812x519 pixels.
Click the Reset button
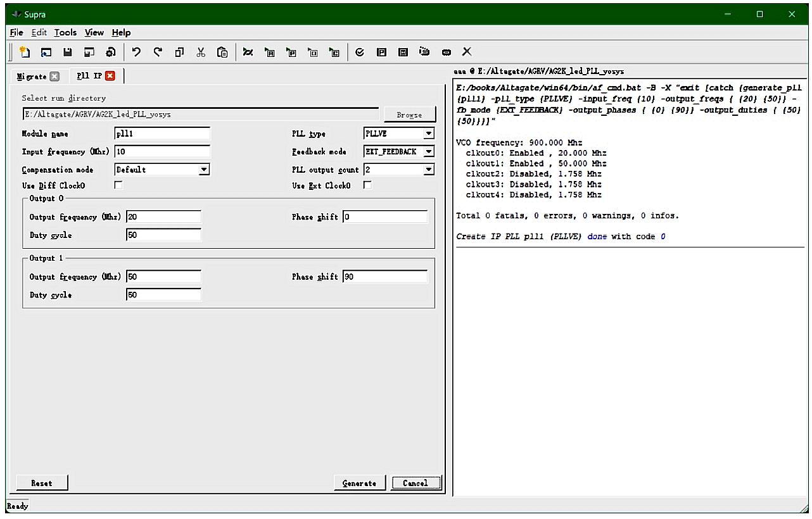41,483
